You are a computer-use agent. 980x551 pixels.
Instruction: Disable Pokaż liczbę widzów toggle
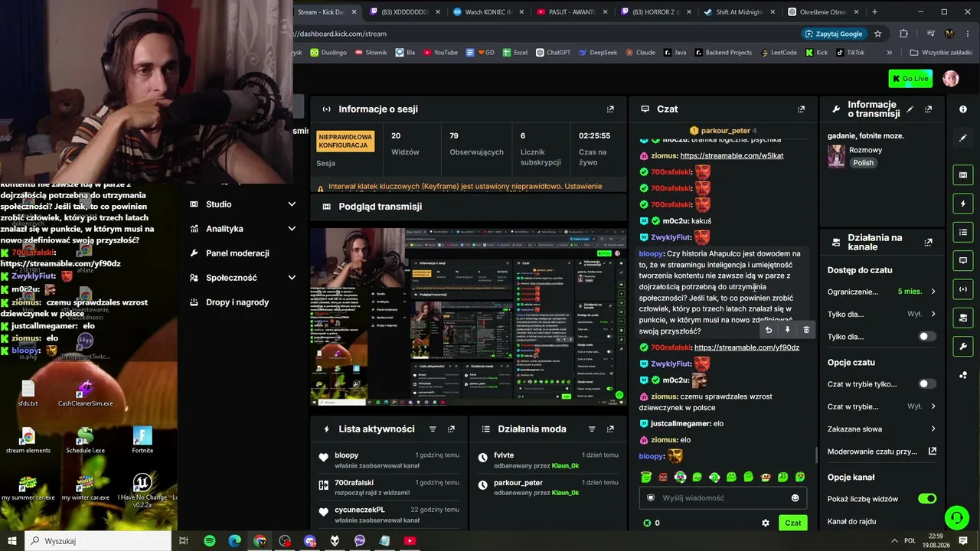pos(927,499)
